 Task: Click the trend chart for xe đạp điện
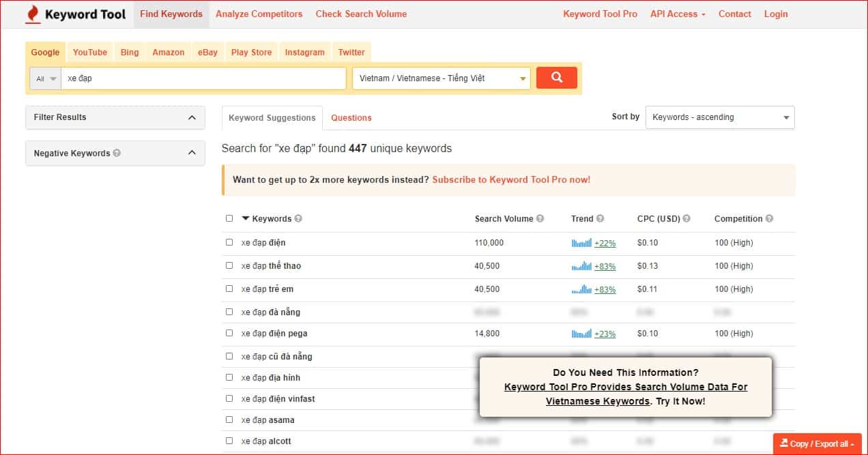tap(581, 243)
